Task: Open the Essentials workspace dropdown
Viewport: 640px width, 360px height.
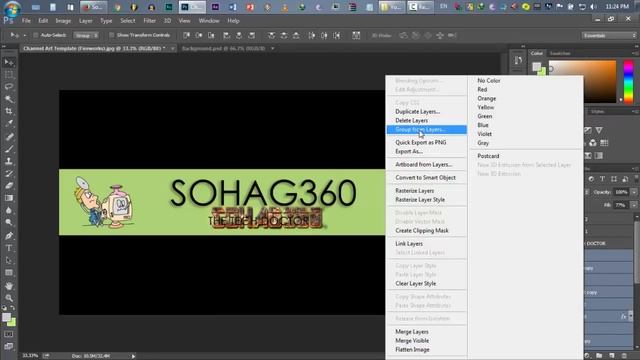Action: pyautogui.click(x=609, y=36)
